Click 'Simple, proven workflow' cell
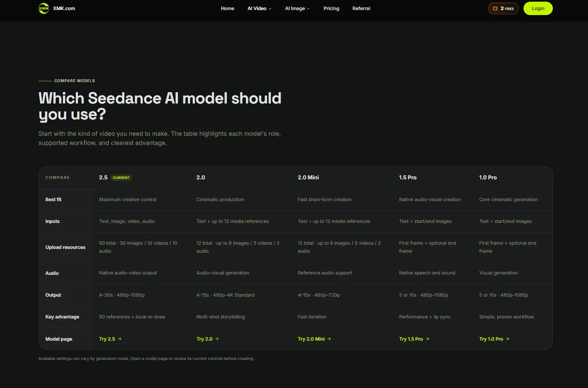Image resolution: width=588 pixels, height=388 pixels. [506, 317]
